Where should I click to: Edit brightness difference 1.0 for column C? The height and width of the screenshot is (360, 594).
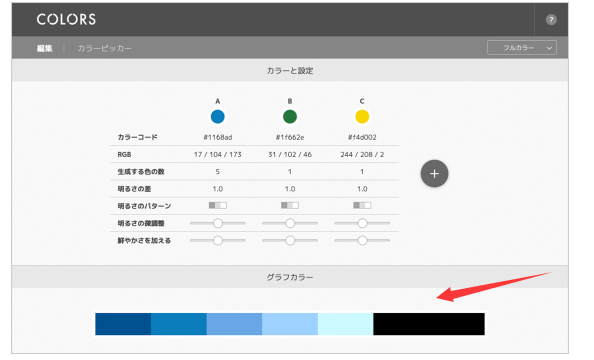[x=362, y=189]
